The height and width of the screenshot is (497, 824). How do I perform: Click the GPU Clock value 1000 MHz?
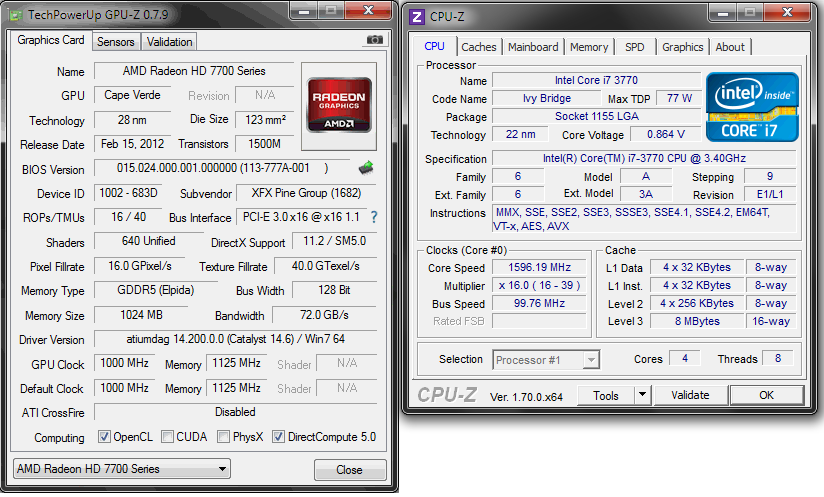[125, 363]
